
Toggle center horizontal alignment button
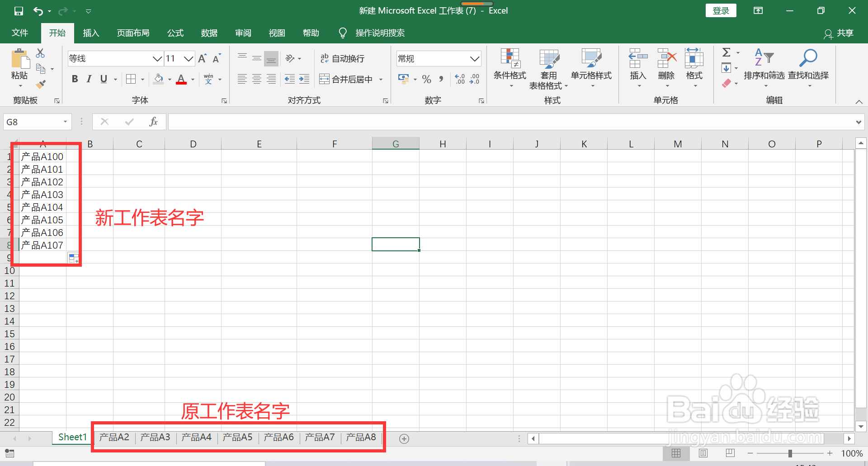pyautogui.click(x=257, y=79)
